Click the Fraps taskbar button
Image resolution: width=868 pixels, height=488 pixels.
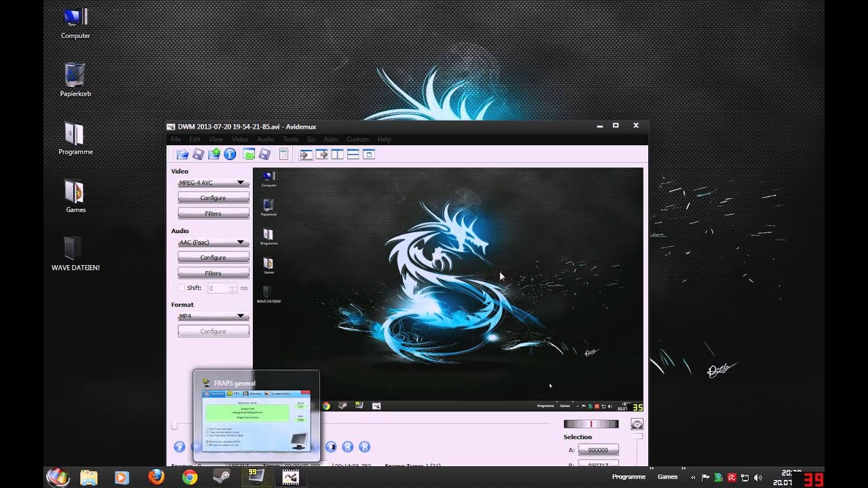256,477
